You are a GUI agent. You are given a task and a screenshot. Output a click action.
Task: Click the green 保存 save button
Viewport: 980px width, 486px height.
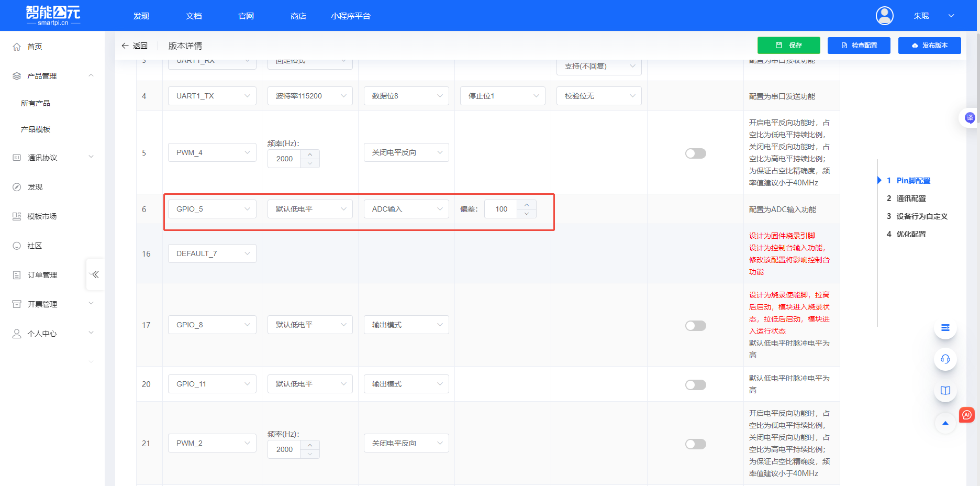(788, 45)
